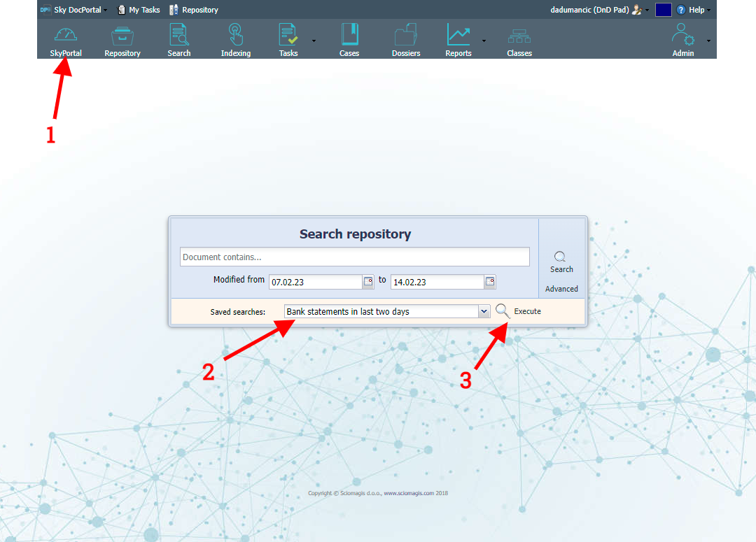Open the Indexing toolbar icon
Image resolution: width=756 pixels, height=542 pixels.
(x=235, y=35)
